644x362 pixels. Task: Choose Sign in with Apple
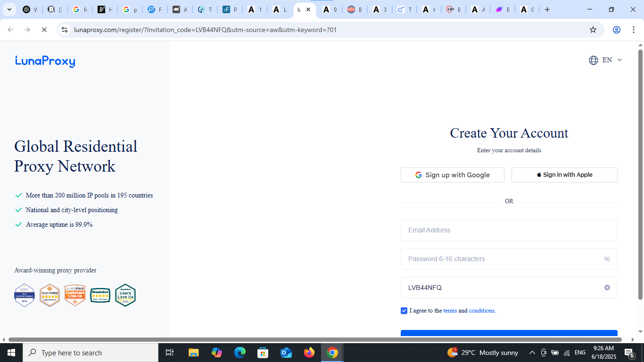pyautogui.click(x=564, y=175)
